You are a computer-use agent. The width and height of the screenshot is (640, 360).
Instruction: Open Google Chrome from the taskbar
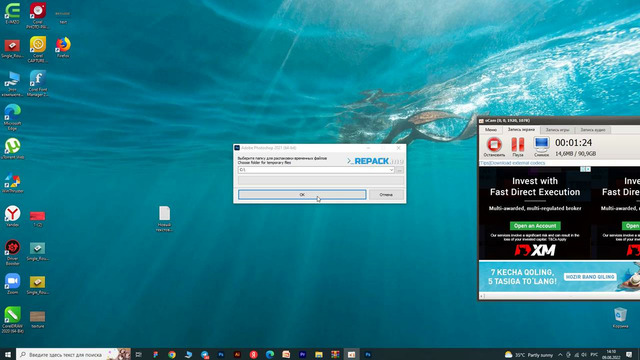click(x=171, y=354)
